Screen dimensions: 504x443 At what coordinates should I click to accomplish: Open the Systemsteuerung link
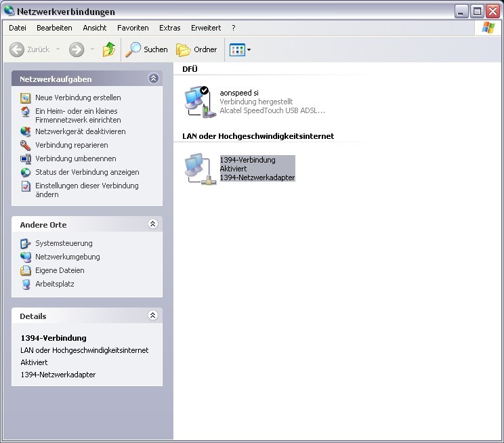pyautogui.click(x=64, y=243)
